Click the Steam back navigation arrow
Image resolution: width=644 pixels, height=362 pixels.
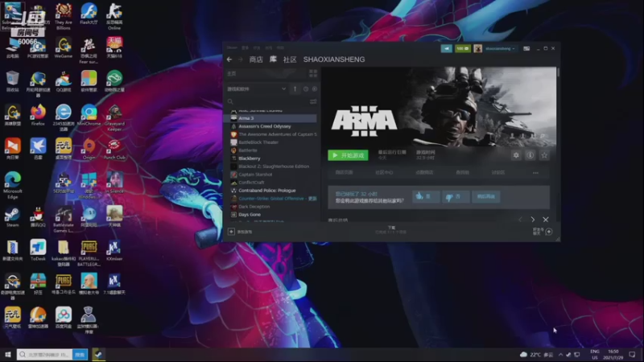coord(229,60)
